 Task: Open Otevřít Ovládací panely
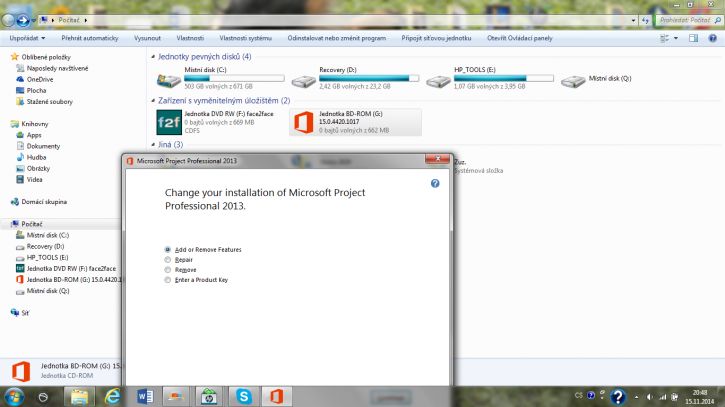[520, 38]
